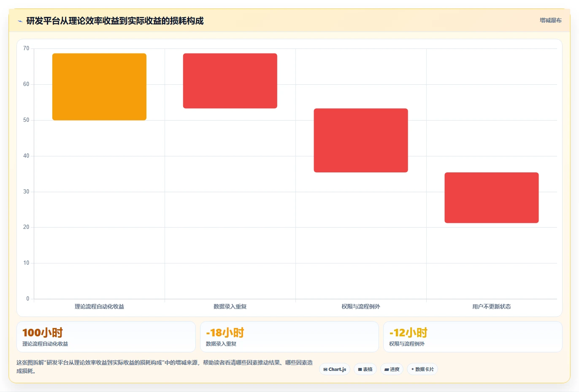Click the lightning icon beside the chart title
This screenshot has height=392, width=579.
pos(20,21)
